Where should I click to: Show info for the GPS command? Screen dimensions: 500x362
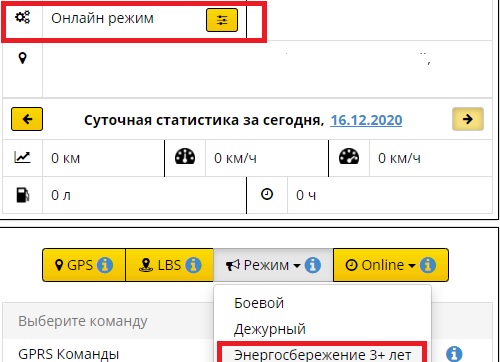tap(105, 265)
